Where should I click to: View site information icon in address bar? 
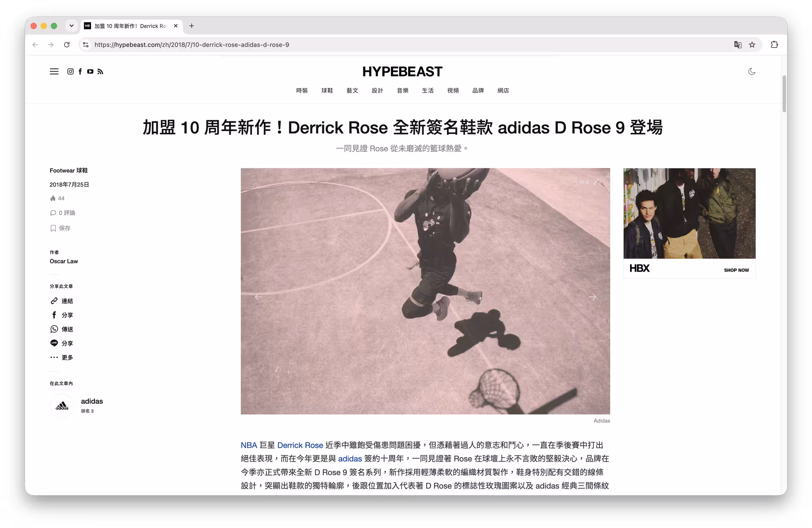86,45
